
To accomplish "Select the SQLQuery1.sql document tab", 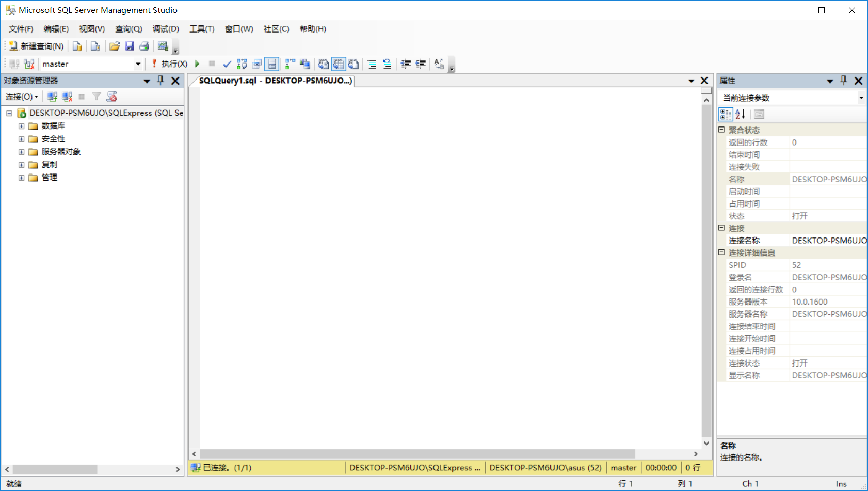I will [275, 81].
